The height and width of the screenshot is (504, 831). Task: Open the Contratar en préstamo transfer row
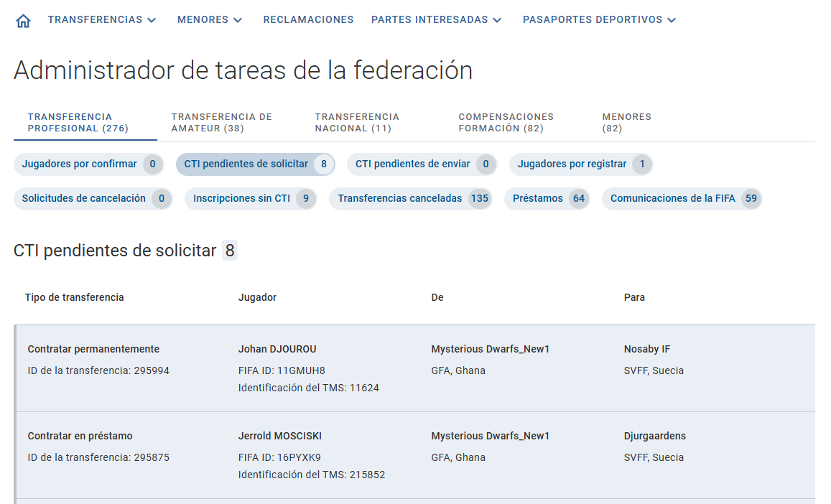(x=414, y=455)
